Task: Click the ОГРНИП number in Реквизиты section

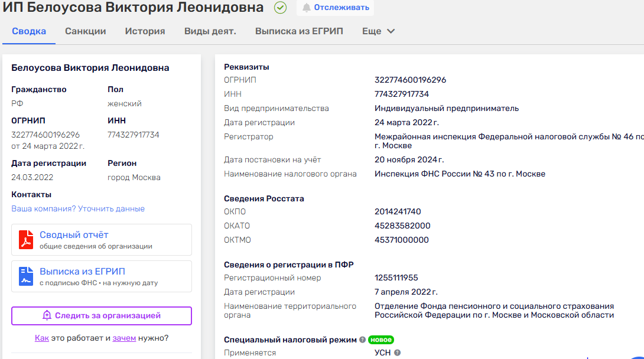Action: click(410, 80)
